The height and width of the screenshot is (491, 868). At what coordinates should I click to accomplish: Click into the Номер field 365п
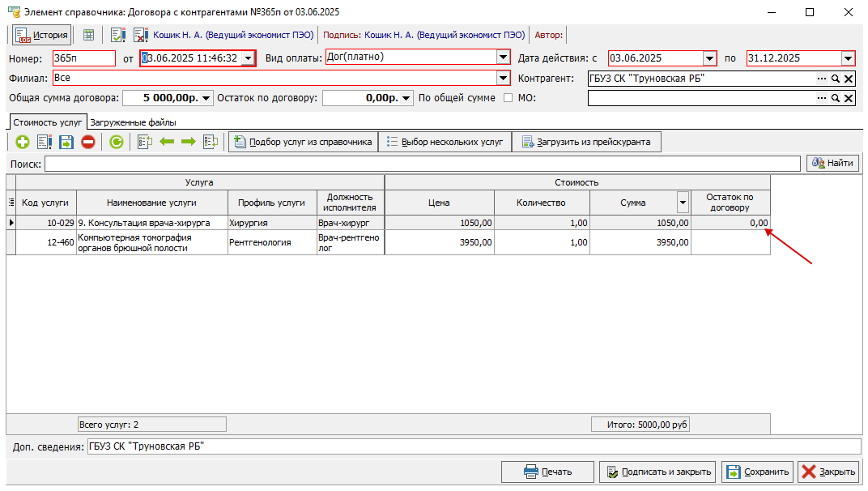click(84, 58)
